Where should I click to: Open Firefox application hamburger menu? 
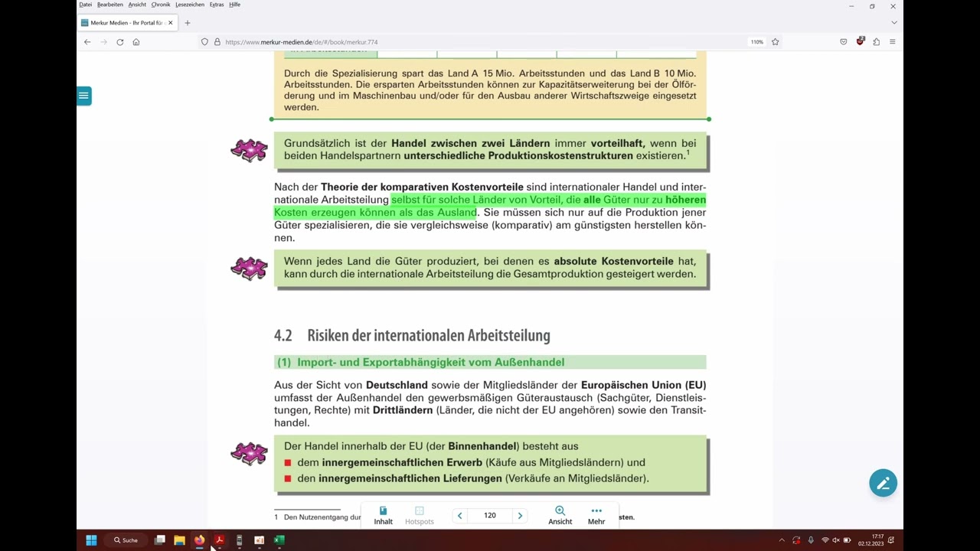[893, 42]
